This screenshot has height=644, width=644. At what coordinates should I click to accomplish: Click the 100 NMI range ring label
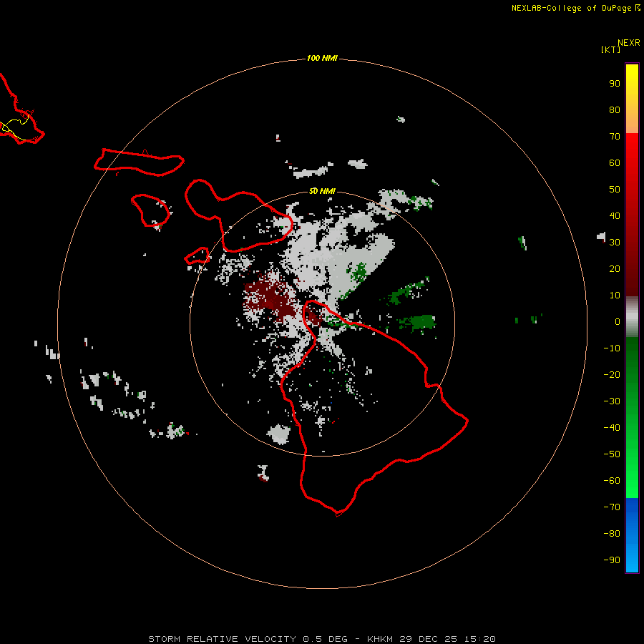[322, 58]
